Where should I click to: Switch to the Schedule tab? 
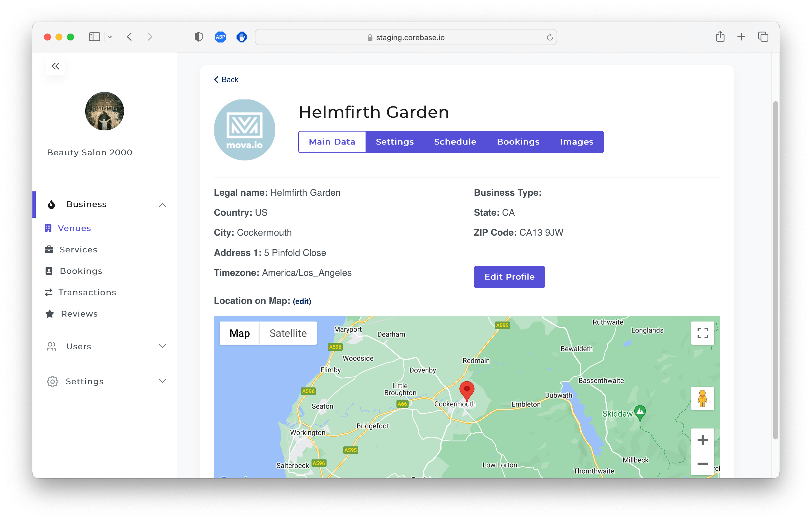point(455,141)
